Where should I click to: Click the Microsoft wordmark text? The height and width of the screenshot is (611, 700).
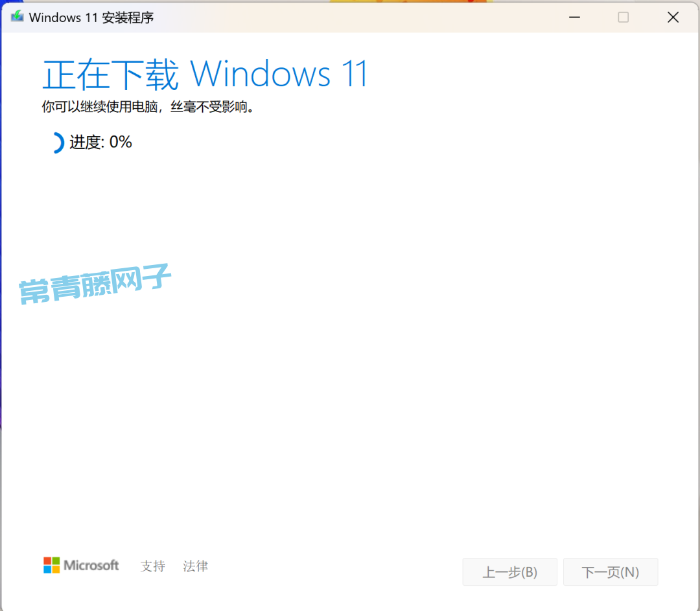pos(91,566)
